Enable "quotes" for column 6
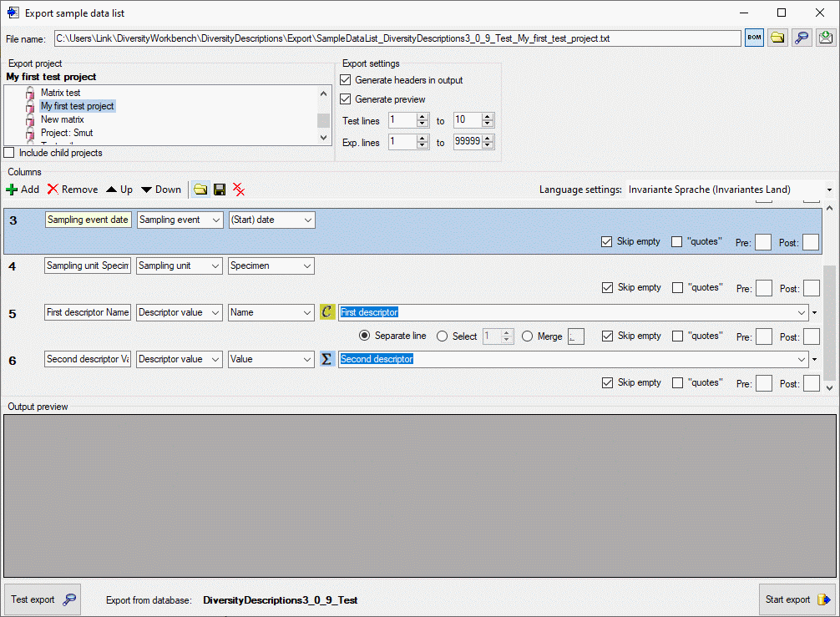The height and width of the screenshot is (617, 840). coord(678,382)
